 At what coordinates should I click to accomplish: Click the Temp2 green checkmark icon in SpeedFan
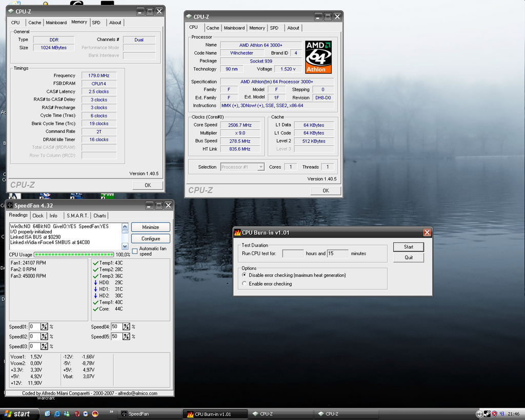point(95,270)
